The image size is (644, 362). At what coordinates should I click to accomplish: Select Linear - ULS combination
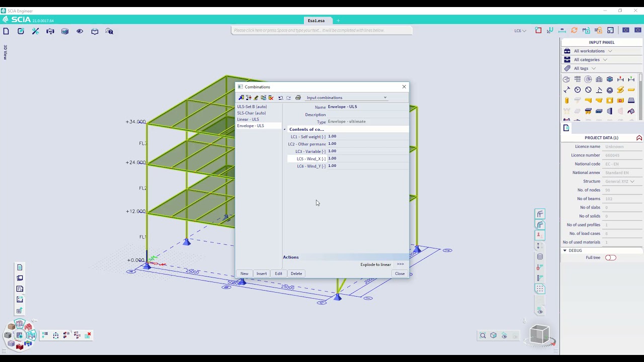(x=248, y=119)
